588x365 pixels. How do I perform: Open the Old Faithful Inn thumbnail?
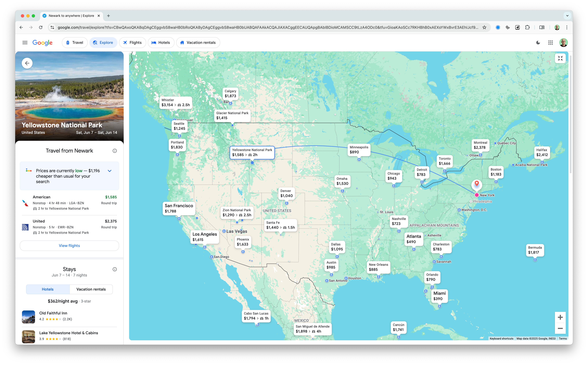(x=28, y=317)
